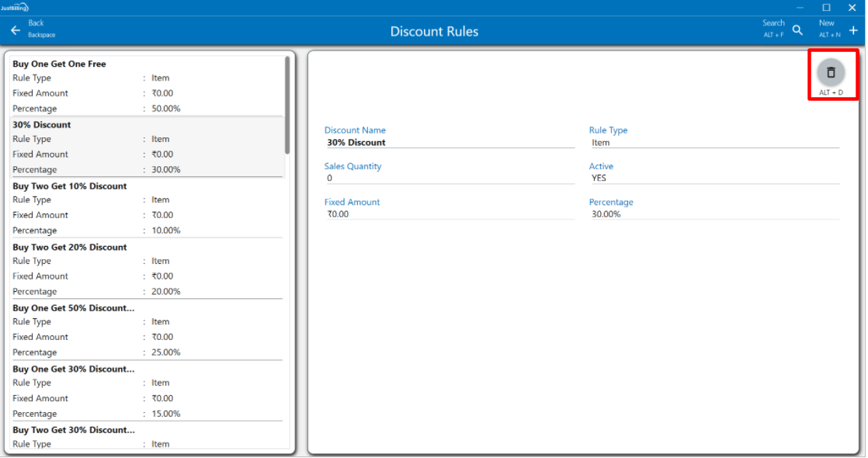Edit the Sales Quantity field
The height and width of the screenshot is (458, 868).
[x=449, y=179]
